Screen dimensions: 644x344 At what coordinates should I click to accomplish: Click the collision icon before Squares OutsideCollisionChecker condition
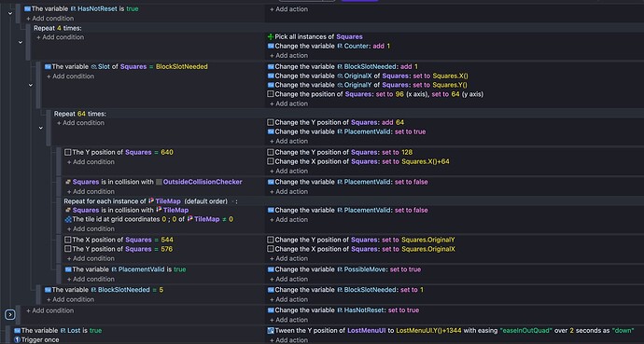coord(68,182)
